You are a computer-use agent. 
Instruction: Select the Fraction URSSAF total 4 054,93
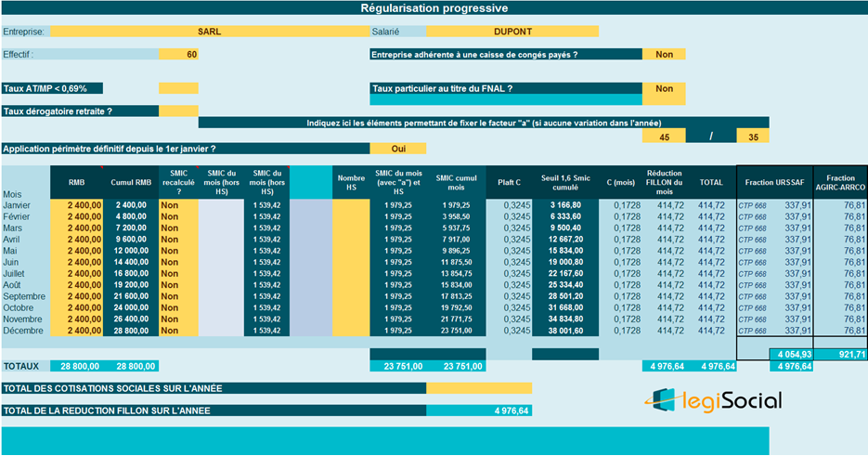click(791, 354)
